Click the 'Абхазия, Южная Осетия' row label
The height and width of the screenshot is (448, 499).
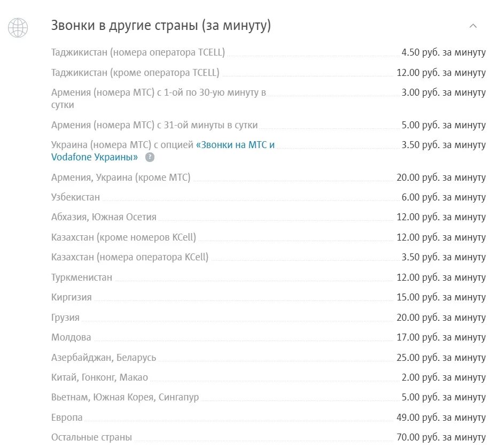104,217
